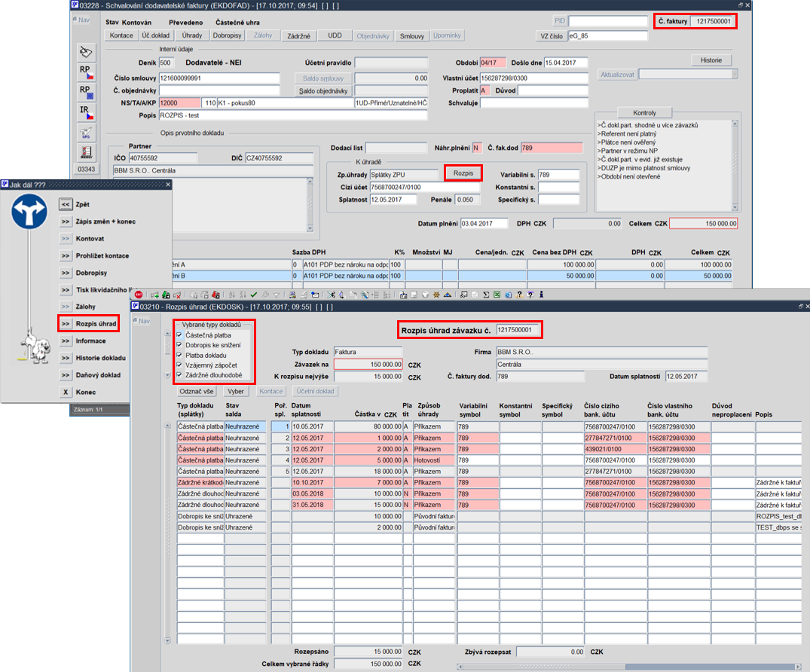Click the green save-house toolbar icon
This screenshot has height=672, width=810.
point(167,295)
